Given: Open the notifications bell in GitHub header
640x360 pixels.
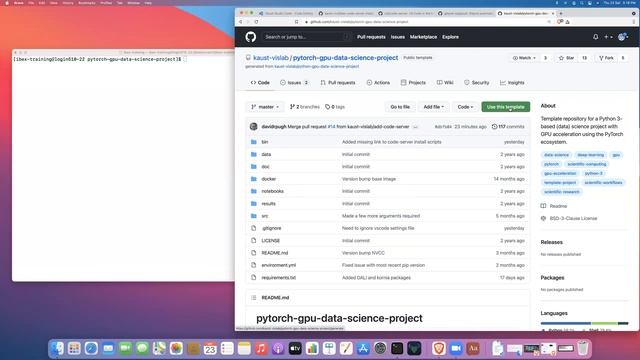Looking at the screenshot, I should [596, 37].
